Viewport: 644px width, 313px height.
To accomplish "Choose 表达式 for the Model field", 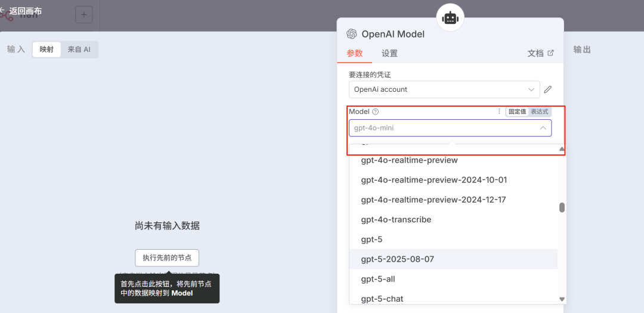I will (x=539, y=111).
